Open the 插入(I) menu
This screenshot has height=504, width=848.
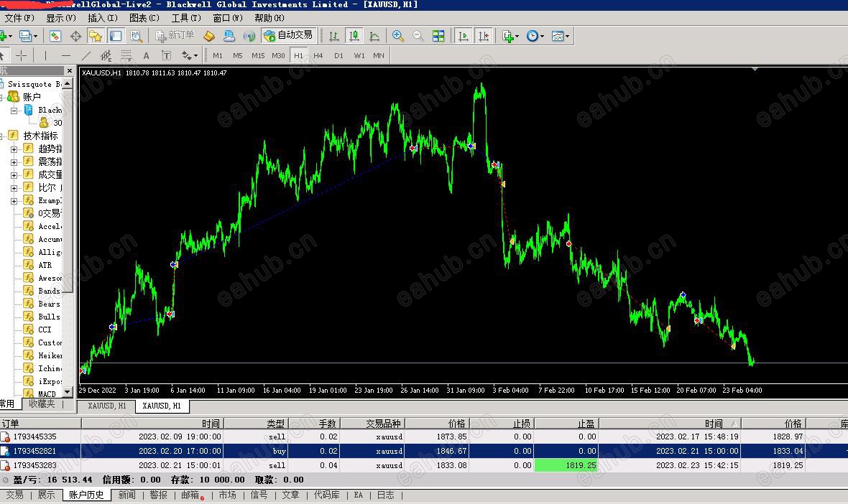click(x=102, y=18)
